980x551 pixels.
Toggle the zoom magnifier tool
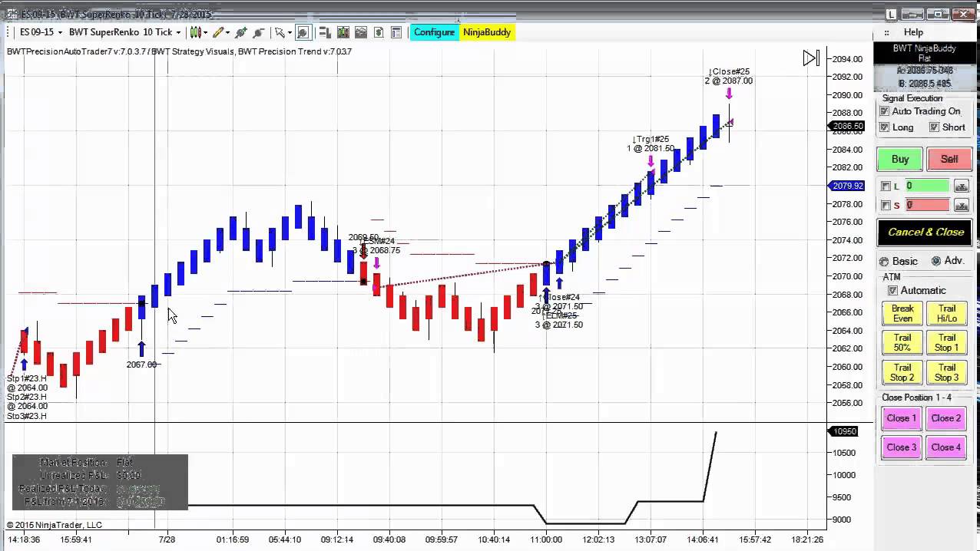[x=303, y=32]
